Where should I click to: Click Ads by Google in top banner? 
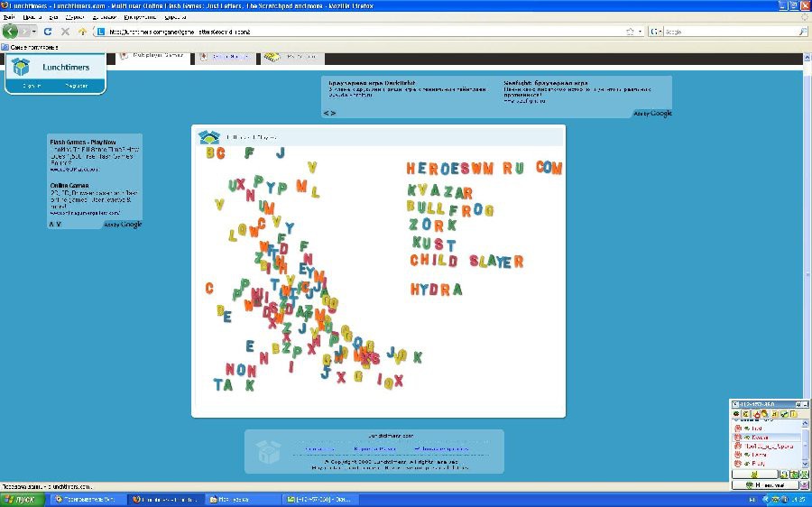pos(652,114)
